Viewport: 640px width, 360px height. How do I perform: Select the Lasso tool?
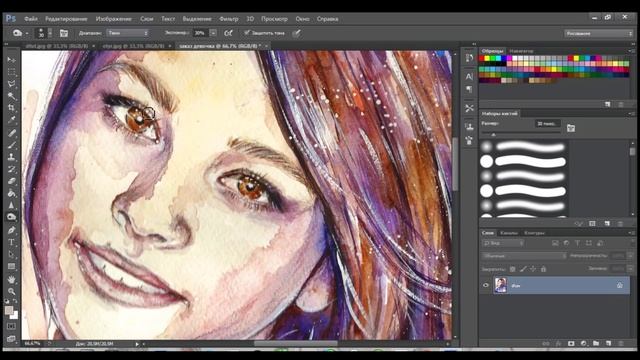11,84
